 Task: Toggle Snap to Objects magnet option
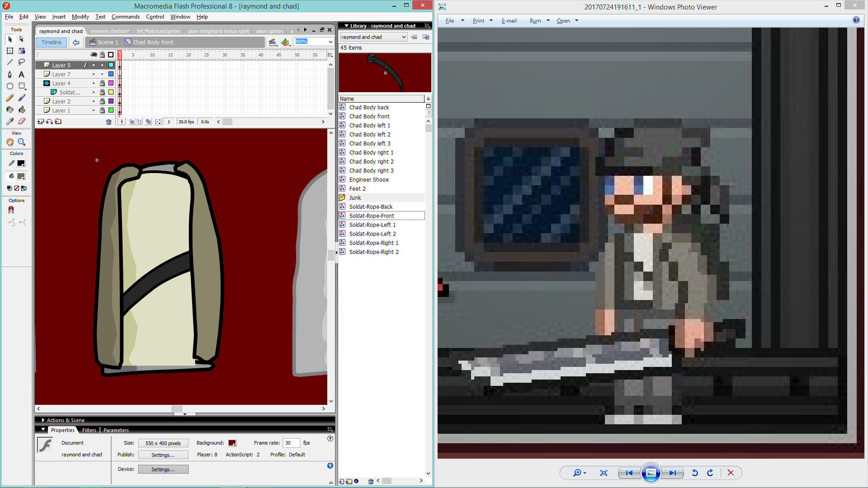point(11,210)
